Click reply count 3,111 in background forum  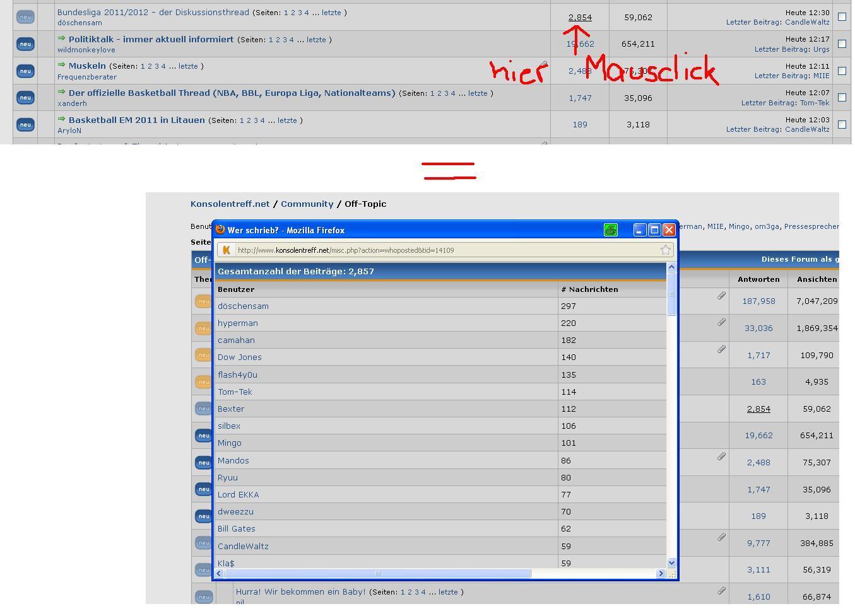click(x=758, y=569)
